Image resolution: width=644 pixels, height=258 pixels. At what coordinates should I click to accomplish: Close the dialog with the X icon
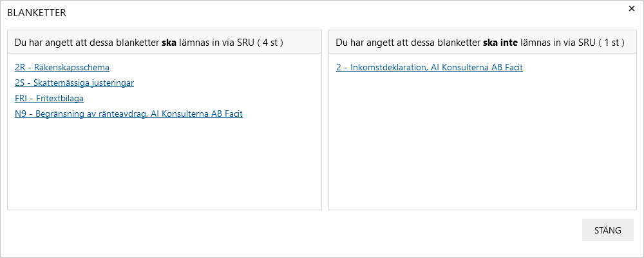[x=632, y=8]
